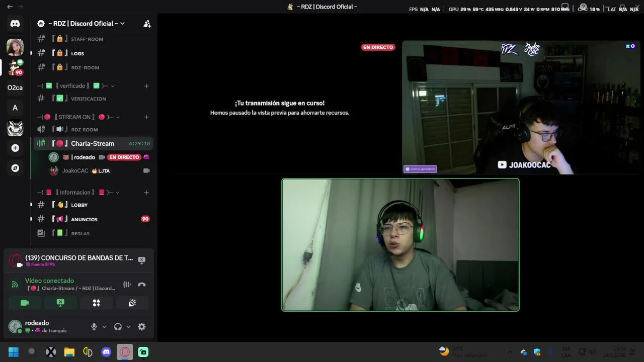Screen dimensions: 644x362
Task: Collapse the STREAM ON category
Action: [x=78, y=117]
